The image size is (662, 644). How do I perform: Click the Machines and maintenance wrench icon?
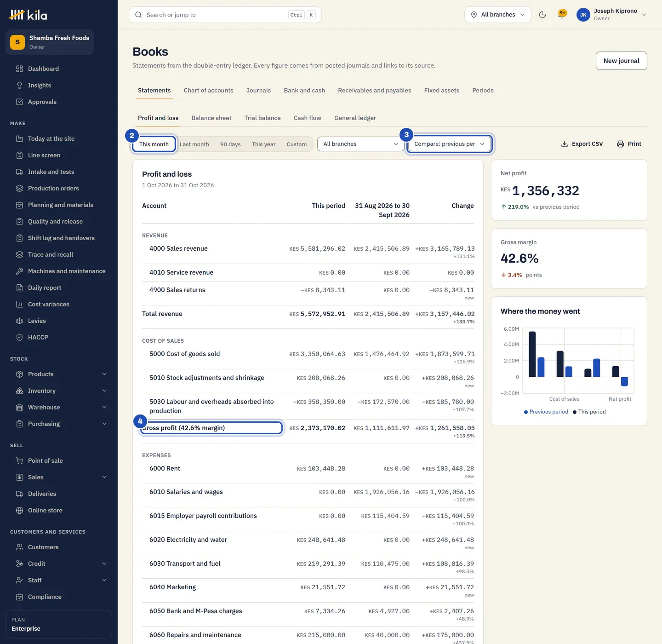tap(19, 271)
